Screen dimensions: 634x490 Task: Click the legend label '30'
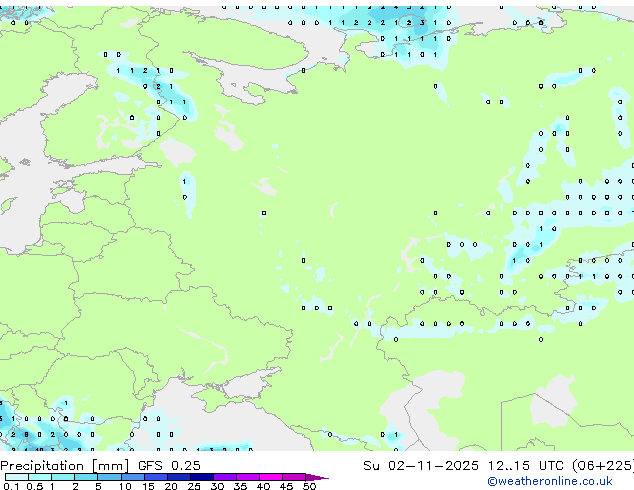click(x=217, y=486)
